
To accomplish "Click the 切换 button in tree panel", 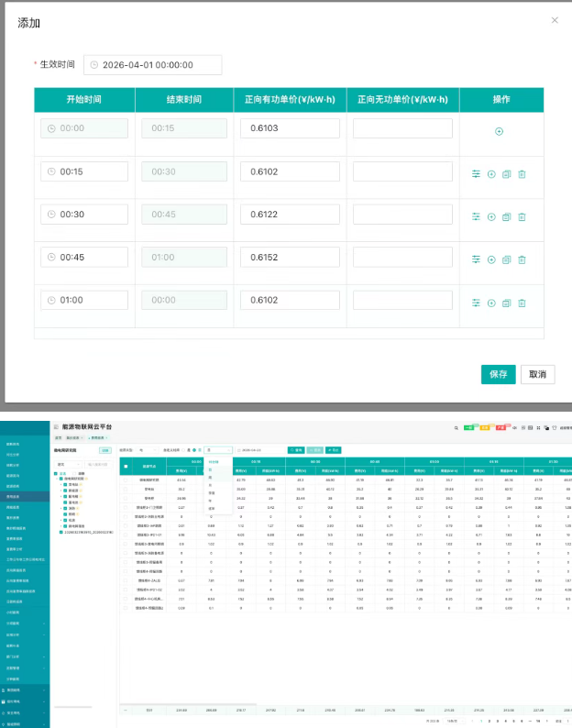I will click(105, 450).
